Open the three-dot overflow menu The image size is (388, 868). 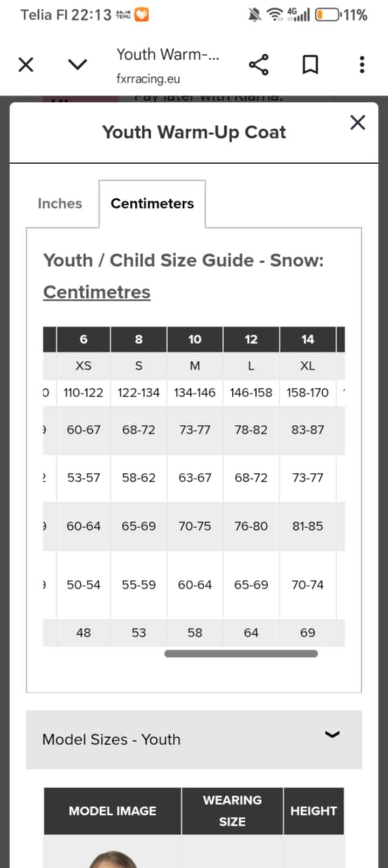(x=362, y=65)
